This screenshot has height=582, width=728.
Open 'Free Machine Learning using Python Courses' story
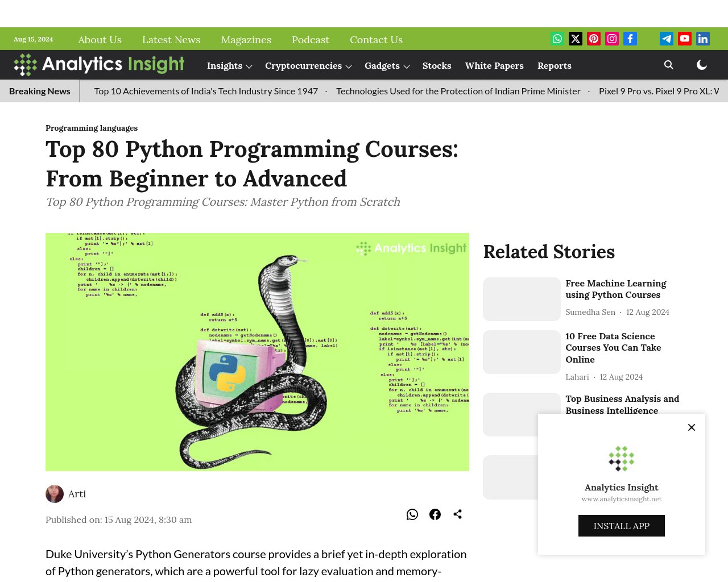[x=616, y=289]
